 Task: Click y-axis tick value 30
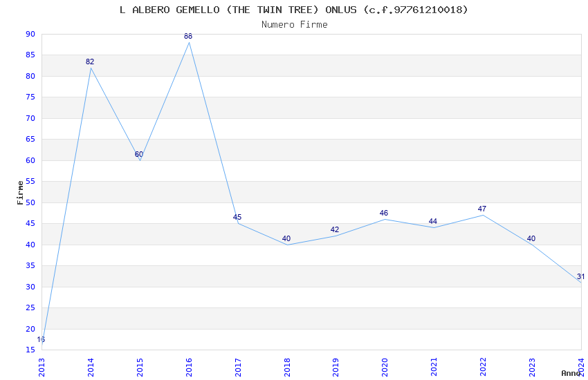pos(30,287)
